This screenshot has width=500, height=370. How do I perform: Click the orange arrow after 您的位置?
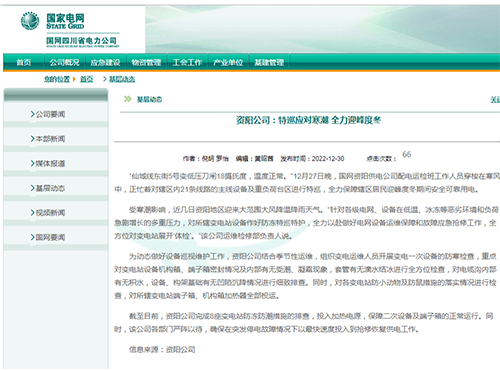[x=74, y=79]
